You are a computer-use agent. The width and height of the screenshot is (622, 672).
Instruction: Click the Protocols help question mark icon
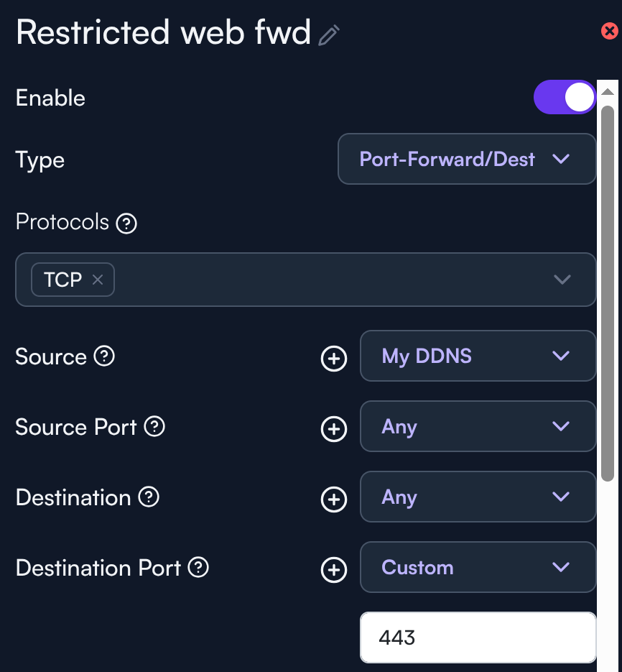click(x=126, y=224)
